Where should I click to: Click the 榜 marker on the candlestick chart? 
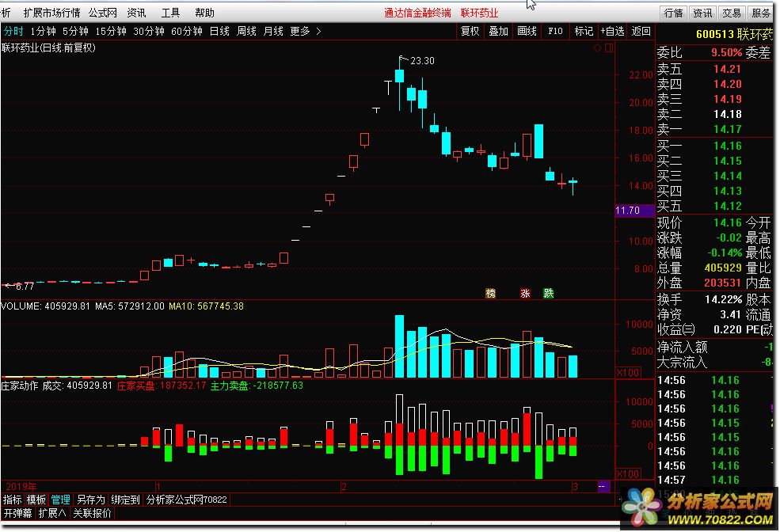pyautogui.click(x=490, y=293)
